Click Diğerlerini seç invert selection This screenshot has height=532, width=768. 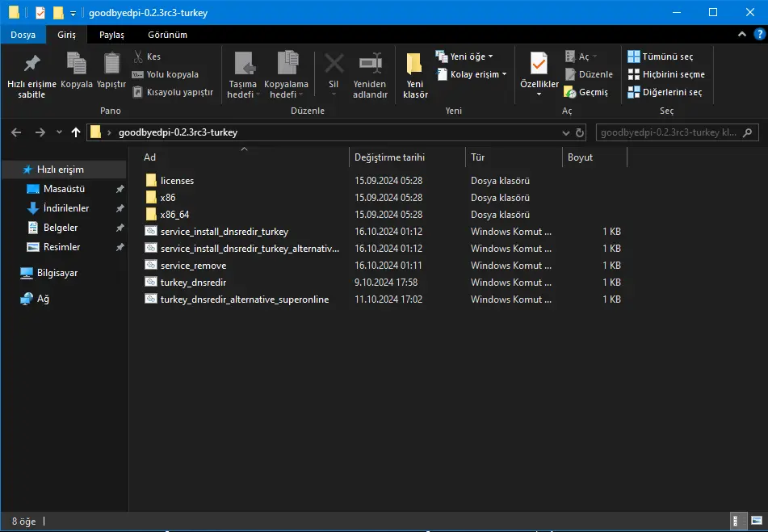tap(665, 92)
